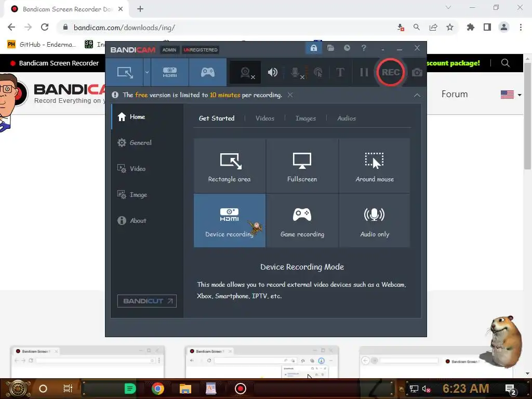Open the GitHub - Enderma bookmark
Screen dimensions: 532x399
[42, 45]
